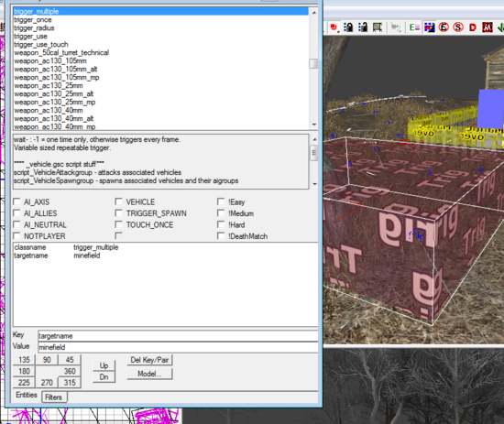This screenshot has width=504, height=424.
Task: Toggle the crossed-out M models filter icon
Action: point(488,27)
